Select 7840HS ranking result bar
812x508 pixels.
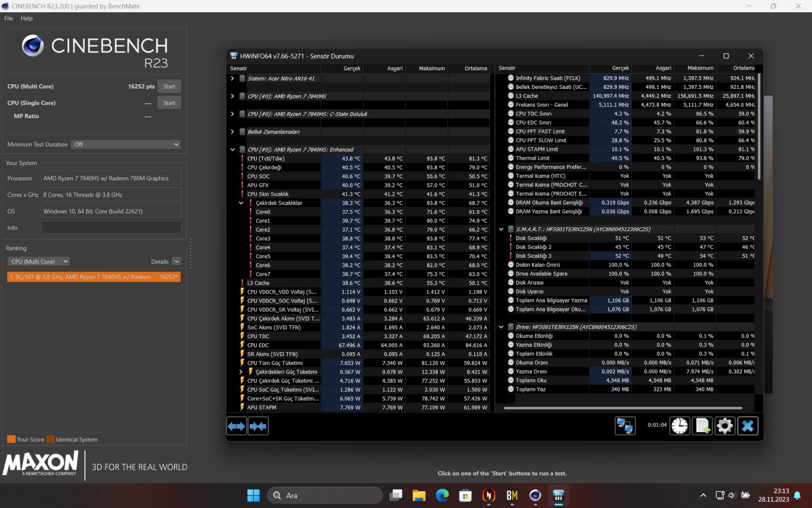click(94, 277)
